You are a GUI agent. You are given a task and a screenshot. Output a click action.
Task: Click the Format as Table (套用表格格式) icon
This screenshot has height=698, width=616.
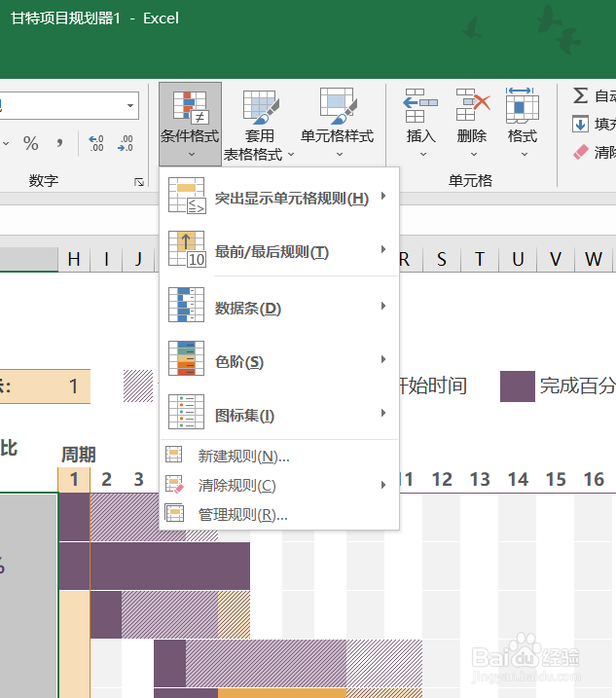tap(261, 107)
